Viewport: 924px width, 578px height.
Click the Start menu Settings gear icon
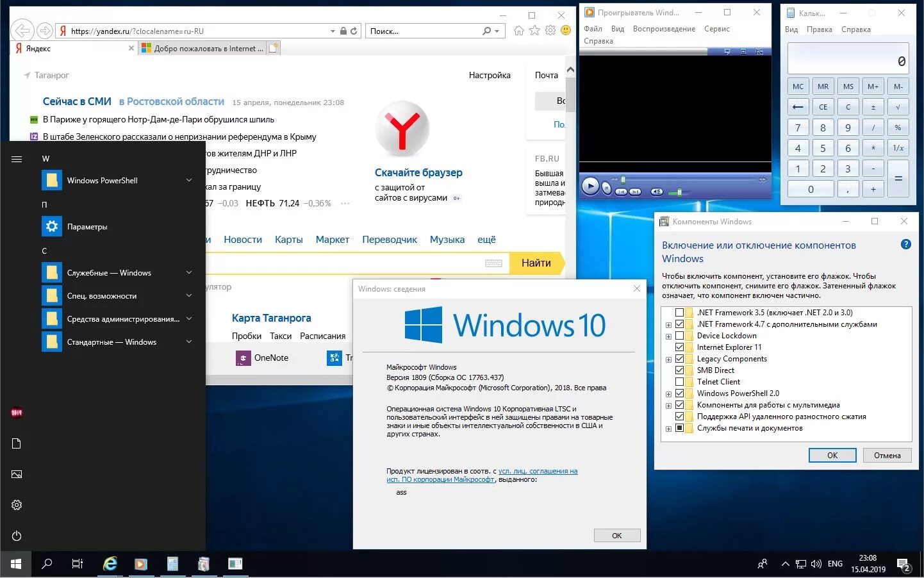click(x=17, y=505)
